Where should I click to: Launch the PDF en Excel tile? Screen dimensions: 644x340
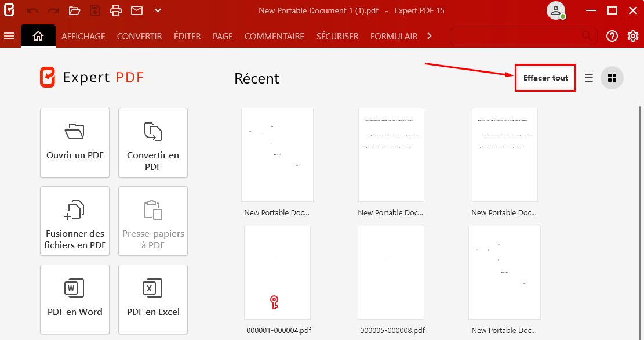point(153,299)
